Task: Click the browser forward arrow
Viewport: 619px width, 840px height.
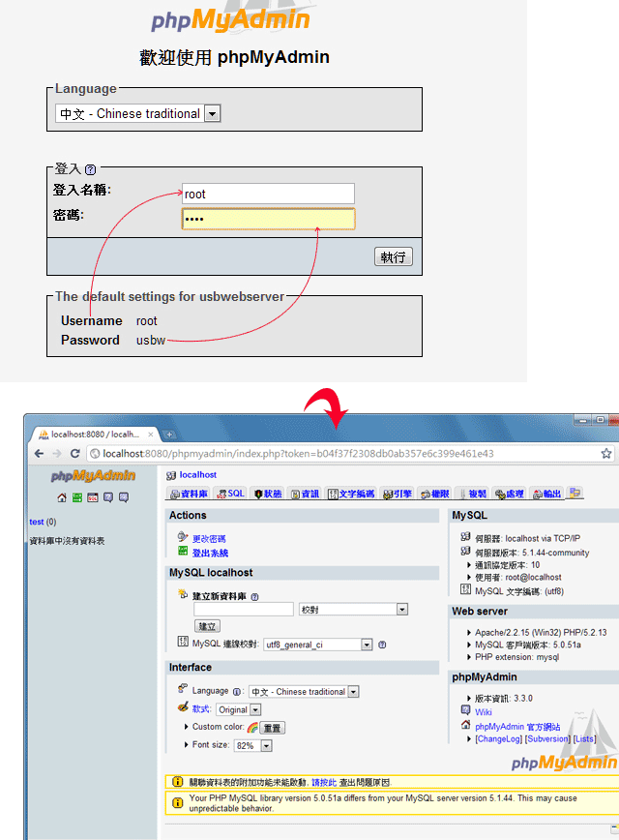Action: coord(57,454)
